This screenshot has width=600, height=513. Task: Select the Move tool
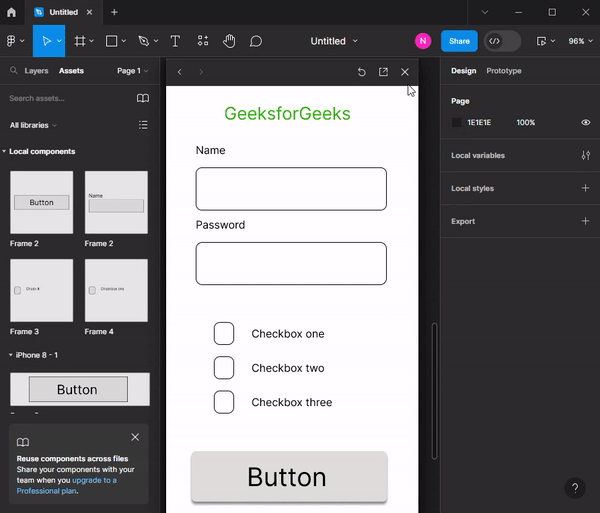46,41
